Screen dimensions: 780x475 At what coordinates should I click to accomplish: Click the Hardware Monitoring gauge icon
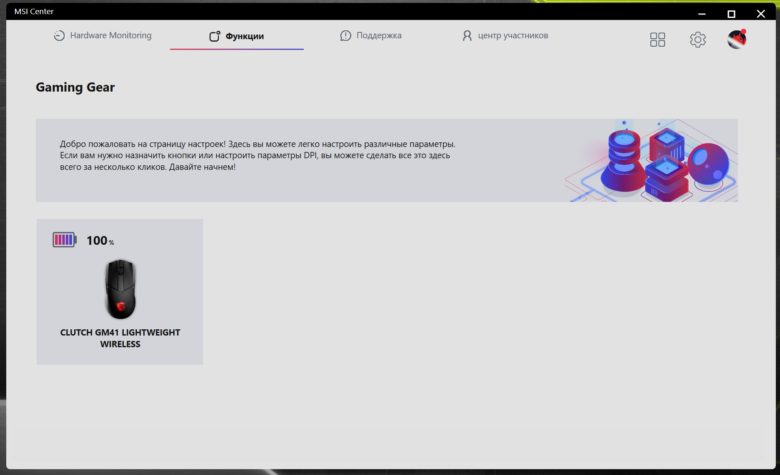point(59,35)
